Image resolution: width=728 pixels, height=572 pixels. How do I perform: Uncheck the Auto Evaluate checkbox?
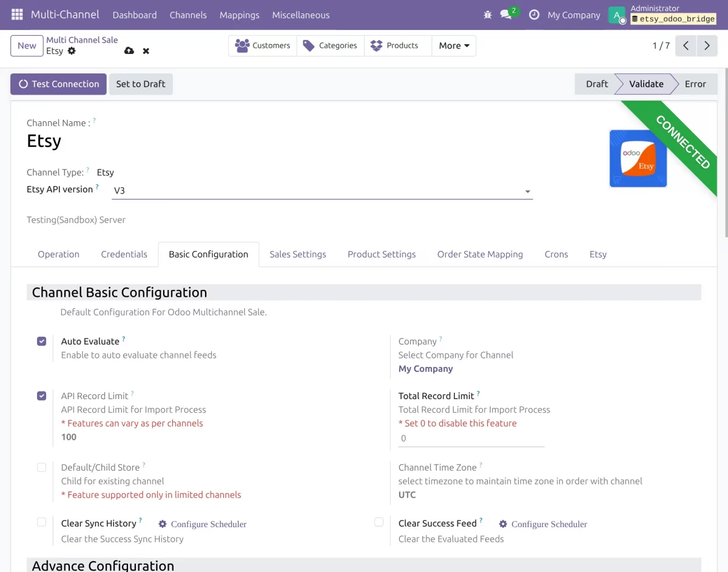[41, 342]
